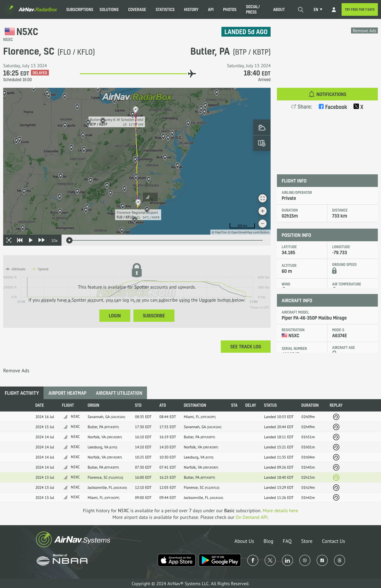Open the map settings layer icon
The image size is (381, 588).
coord(262,143)
